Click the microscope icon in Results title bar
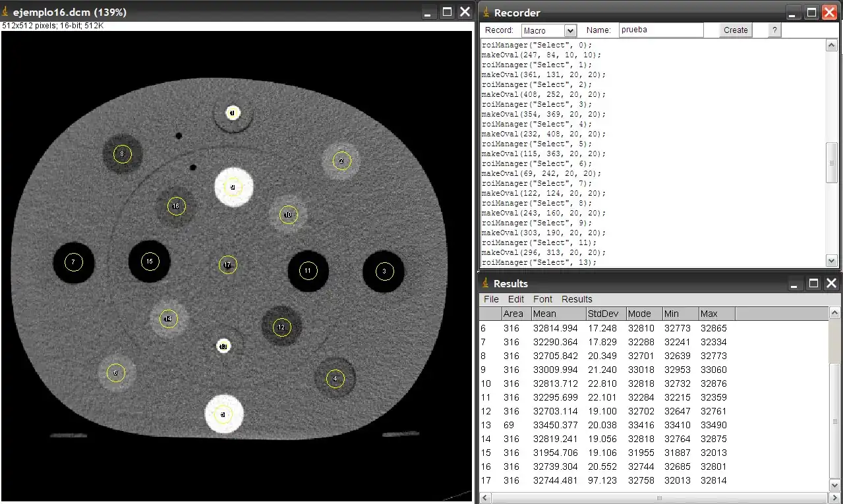 pyautogui.click(x=486, y=283)
